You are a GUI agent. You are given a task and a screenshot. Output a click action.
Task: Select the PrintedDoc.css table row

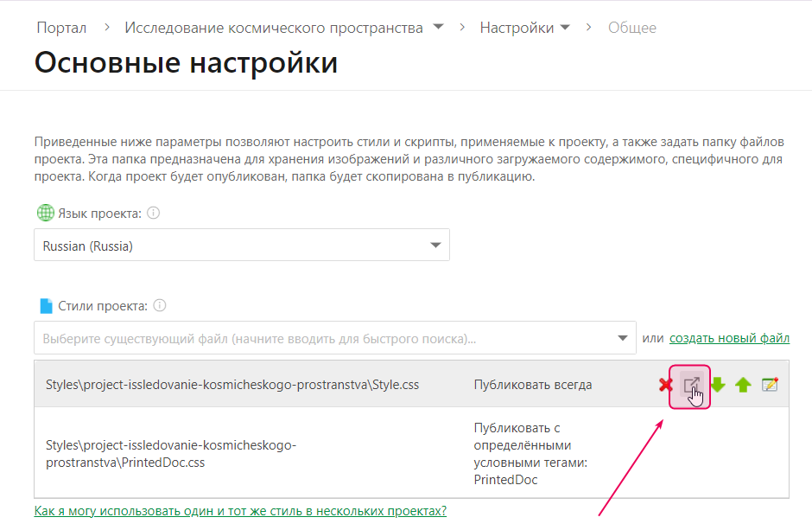click(x=259, y=451)
